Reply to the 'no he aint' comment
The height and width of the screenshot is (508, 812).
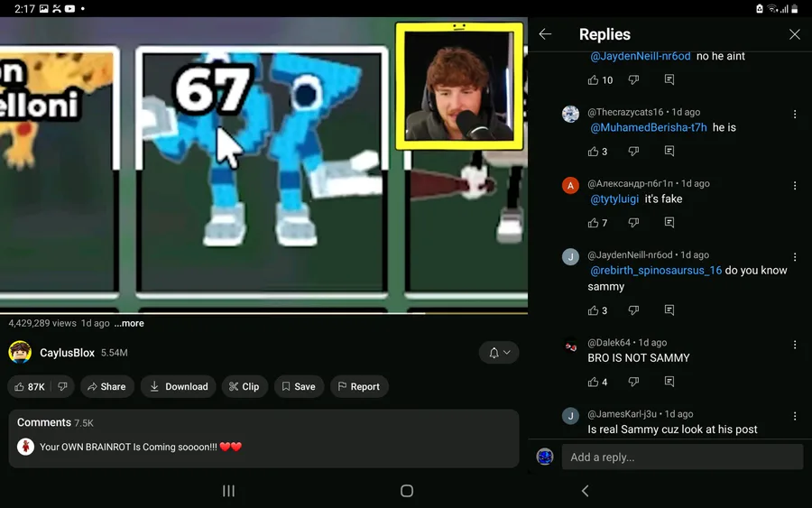[669, 79]
